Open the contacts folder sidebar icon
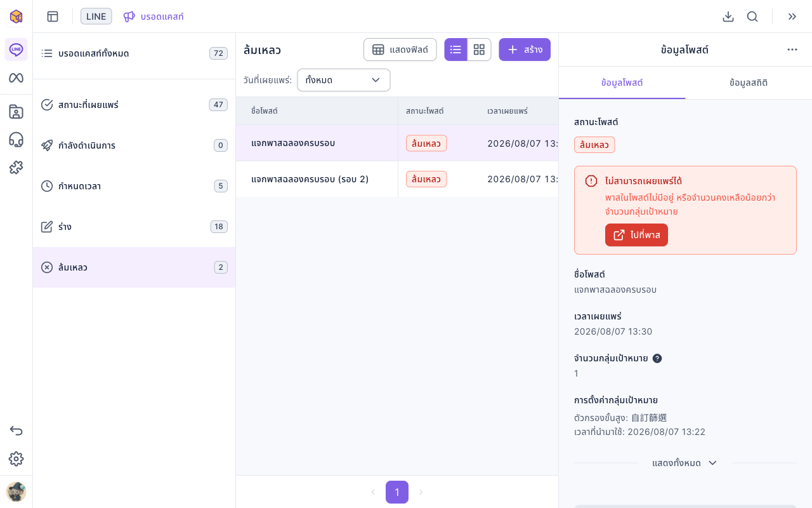Image resolution: width=812 pixels, height=508 pixels. pos(16,112)
